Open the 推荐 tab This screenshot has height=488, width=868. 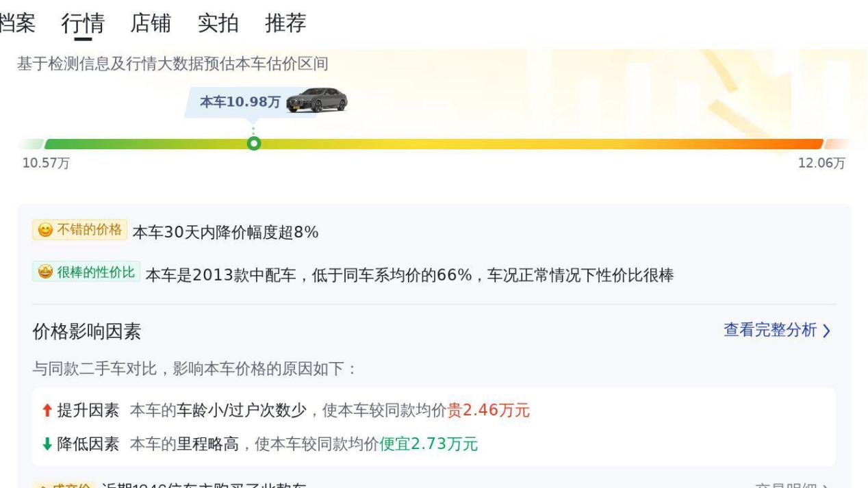(285, 23)
